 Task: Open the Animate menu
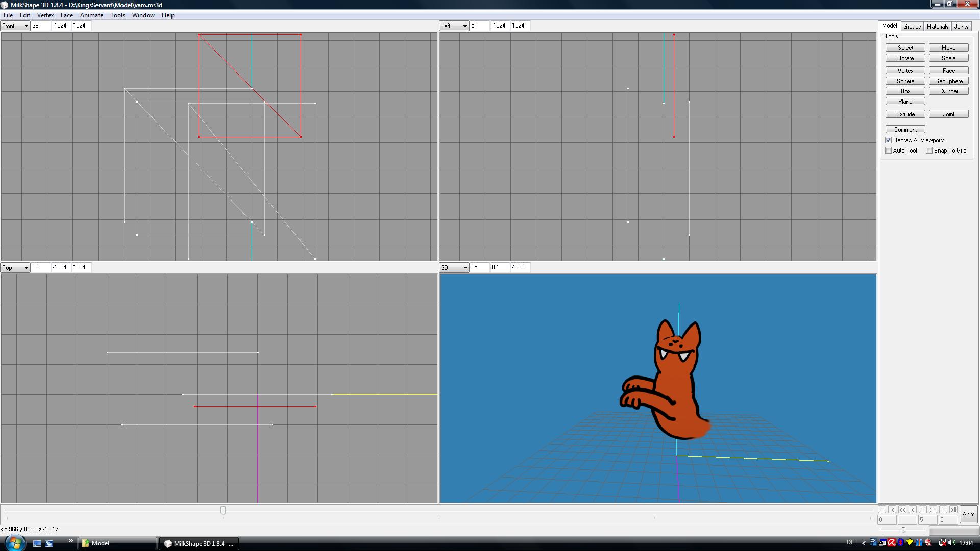(91, 15)
